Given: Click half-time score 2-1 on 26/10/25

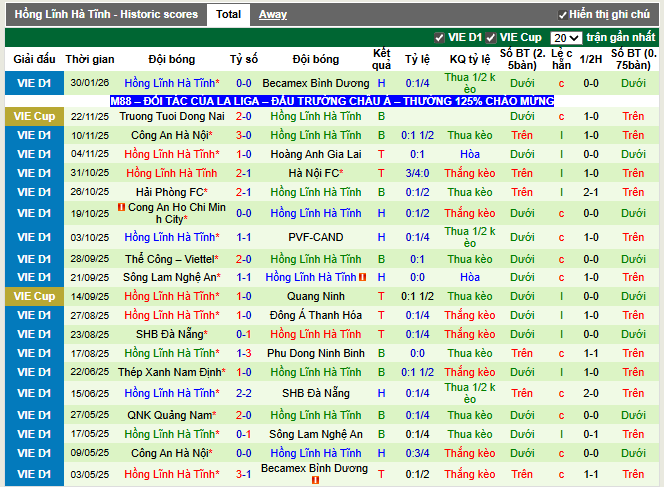Looking at the screenshot, I should point(591,192).
